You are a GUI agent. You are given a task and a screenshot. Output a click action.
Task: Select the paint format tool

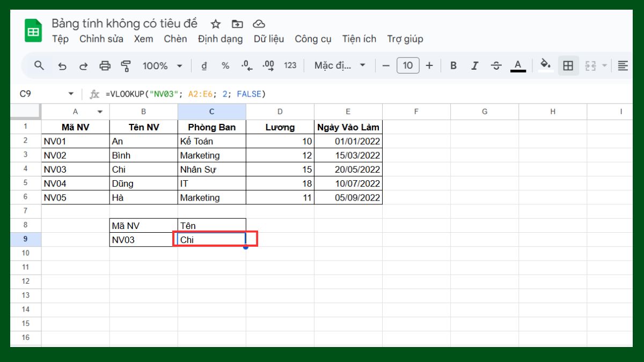126,65
